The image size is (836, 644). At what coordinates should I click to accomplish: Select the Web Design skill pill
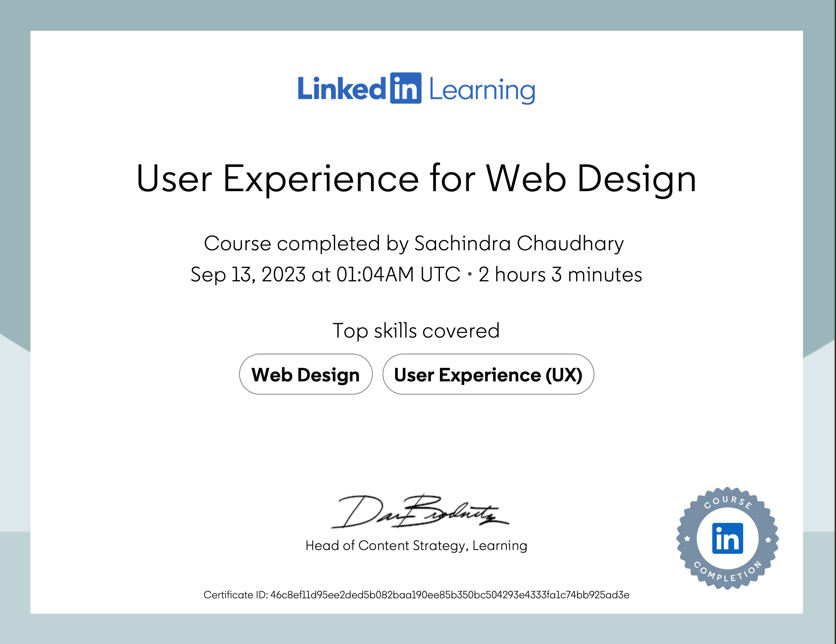(x=306, y=374)
